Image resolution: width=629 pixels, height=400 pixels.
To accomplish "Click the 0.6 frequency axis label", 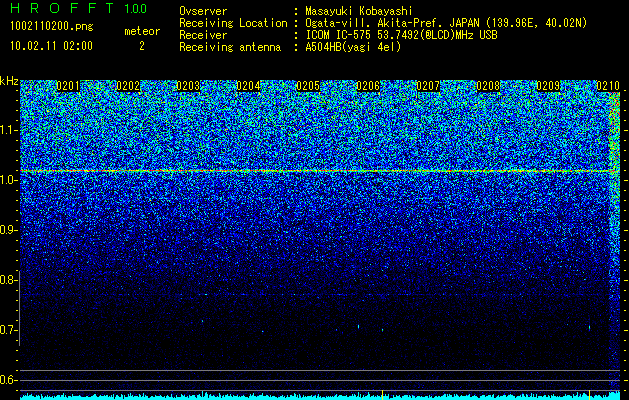I will coord(9,380).
